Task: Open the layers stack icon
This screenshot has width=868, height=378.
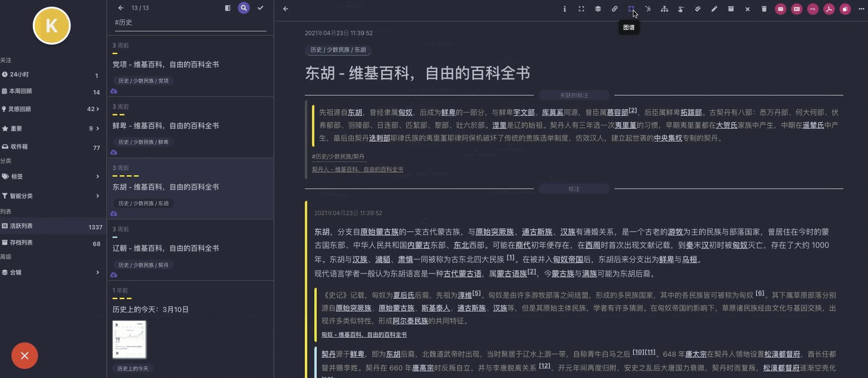Action: tap(598, 9)
